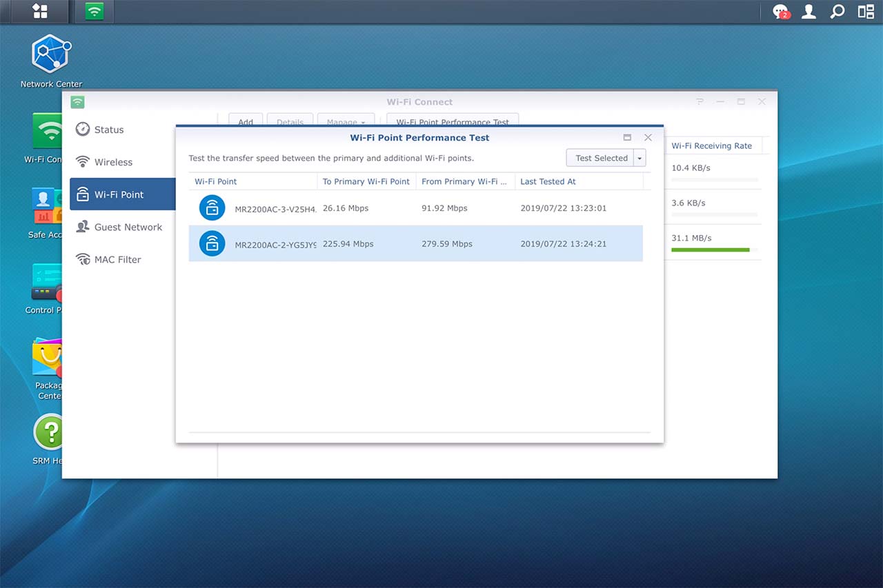Image resolution: width=883 pixels, height=588 pixels.
Task: Open the Manage dropdown in Wi-Fi Connect
Action: (346, 121)
